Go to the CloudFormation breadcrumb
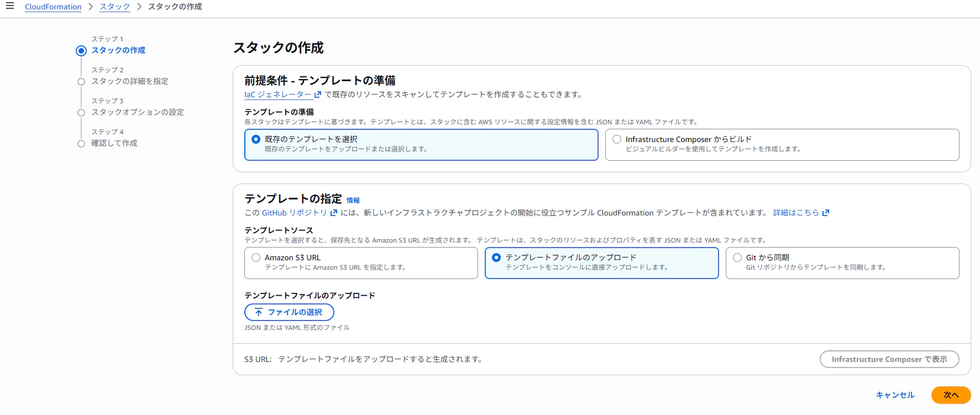 [x=53, y=7]
